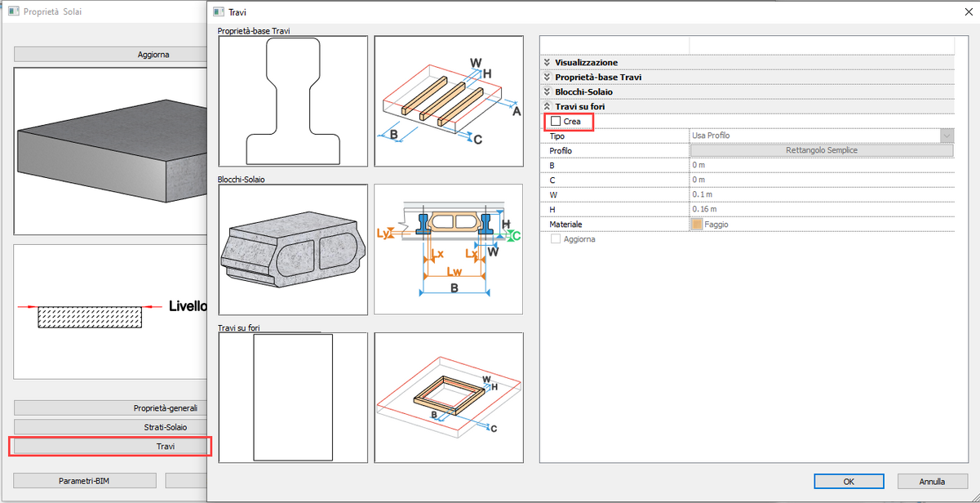
Task: Click the C value field in the property grid
Action: tap(822, 180)
